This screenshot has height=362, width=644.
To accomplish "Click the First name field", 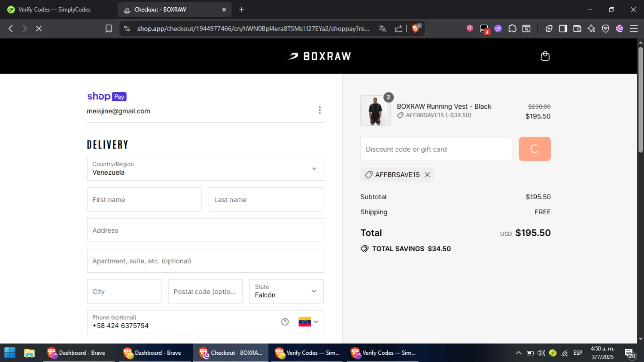I will point(144,200).
